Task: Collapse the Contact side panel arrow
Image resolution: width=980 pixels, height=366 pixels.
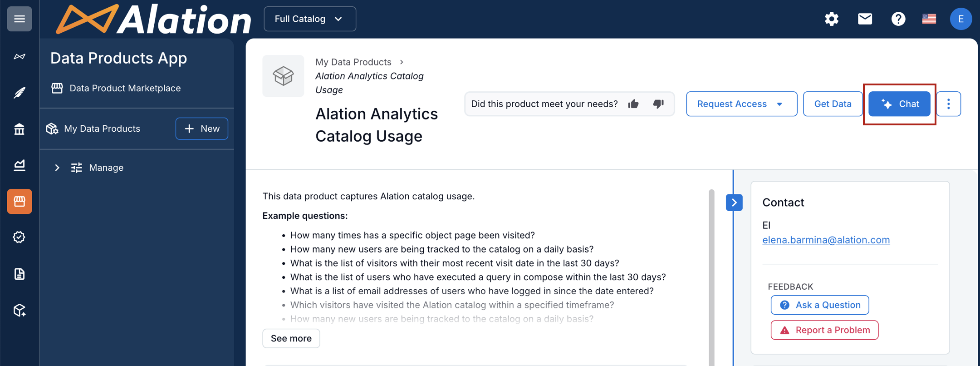Action: click(734, 203)
